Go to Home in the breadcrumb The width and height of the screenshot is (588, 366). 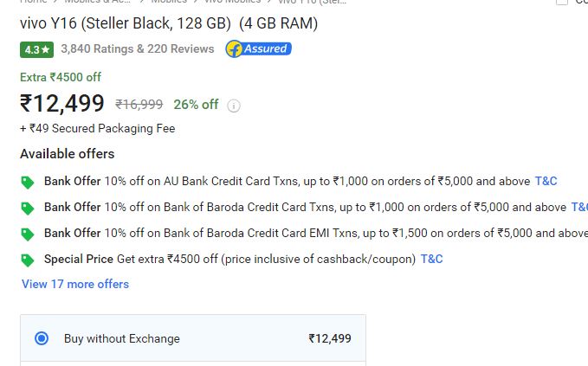coord(34,2)
